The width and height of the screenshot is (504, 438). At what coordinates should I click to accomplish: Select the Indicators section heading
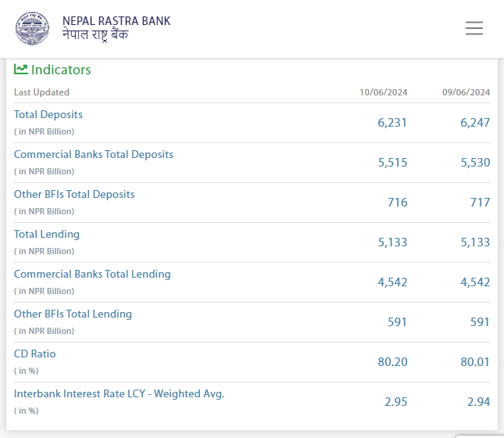click(61, 70)
